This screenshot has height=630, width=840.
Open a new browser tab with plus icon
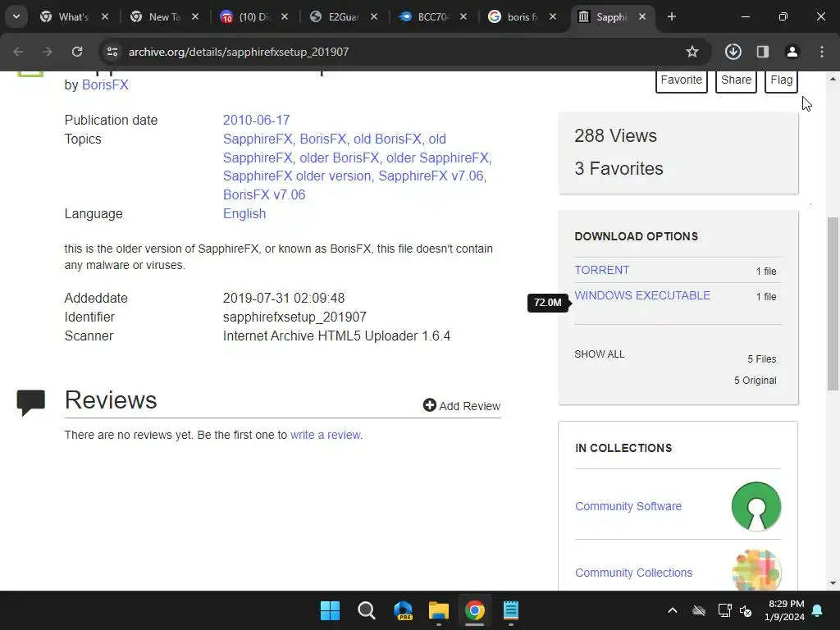[671, 16]
